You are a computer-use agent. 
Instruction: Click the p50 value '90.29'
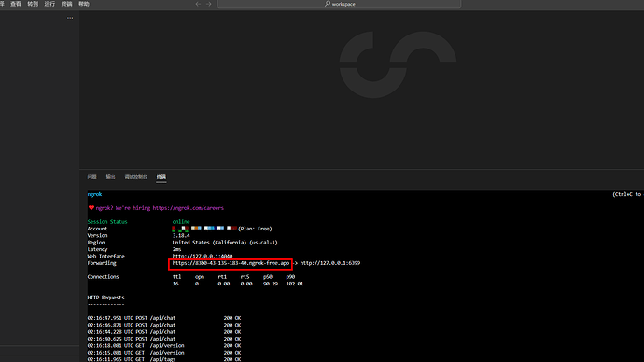[x=271, y=284]
